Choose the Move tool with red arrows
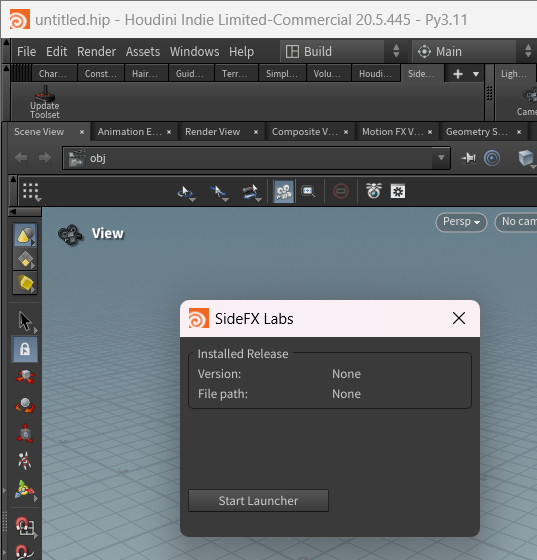The image size is (537, 560). tap(25, 377)
